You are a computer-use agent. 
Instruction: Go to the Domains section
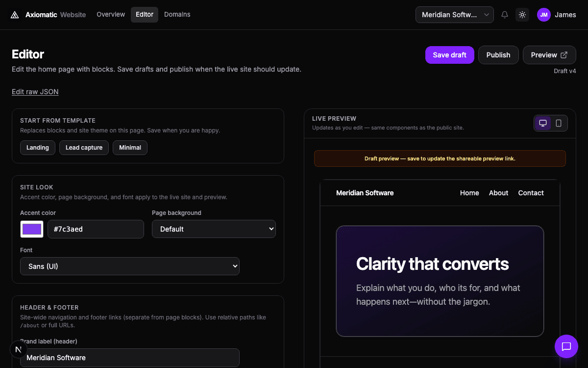click(177, 14)
